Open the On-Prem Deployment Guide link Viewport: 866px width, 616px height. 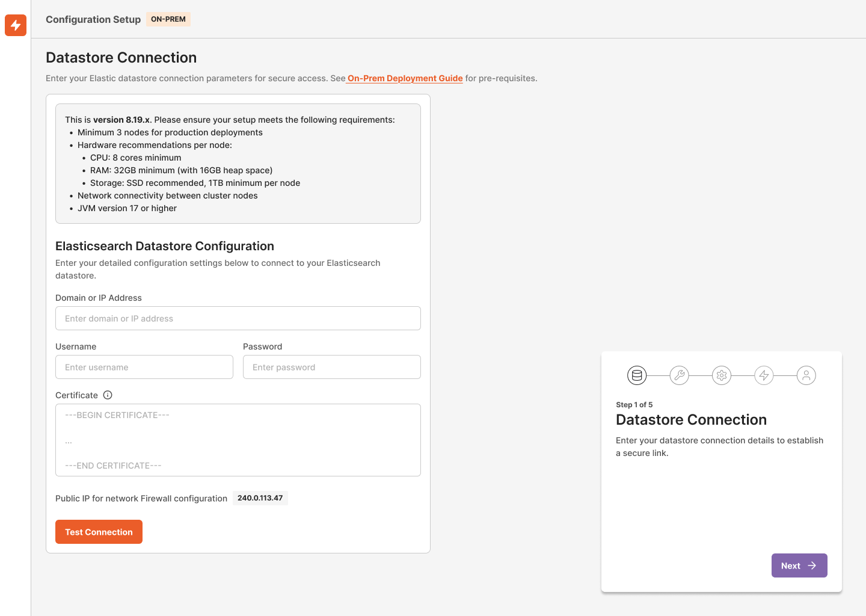[x=404, y=78]
